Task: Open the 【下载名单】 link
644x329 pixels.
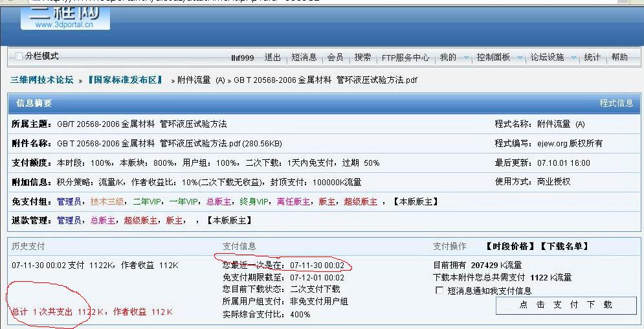Action: click(564, 246)
